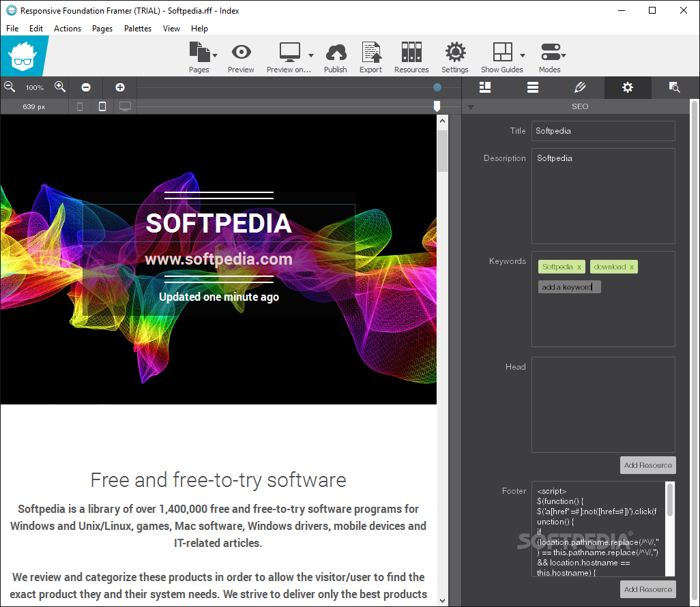This screenshot has width=700, height=607.
Task: Select the tablet viewport icon
Action: [x=102, y=106]
